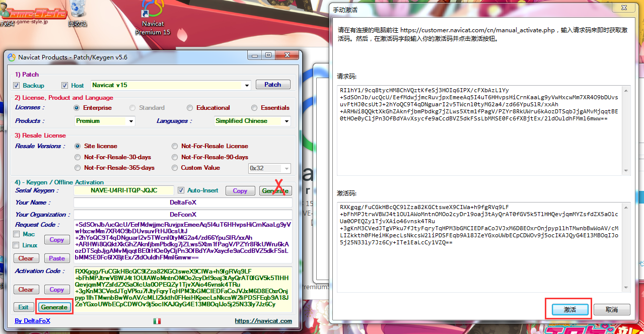Toggle the Backup checkbox
Viewport: 644px width, 334px height.
click(x=17, y=85)
